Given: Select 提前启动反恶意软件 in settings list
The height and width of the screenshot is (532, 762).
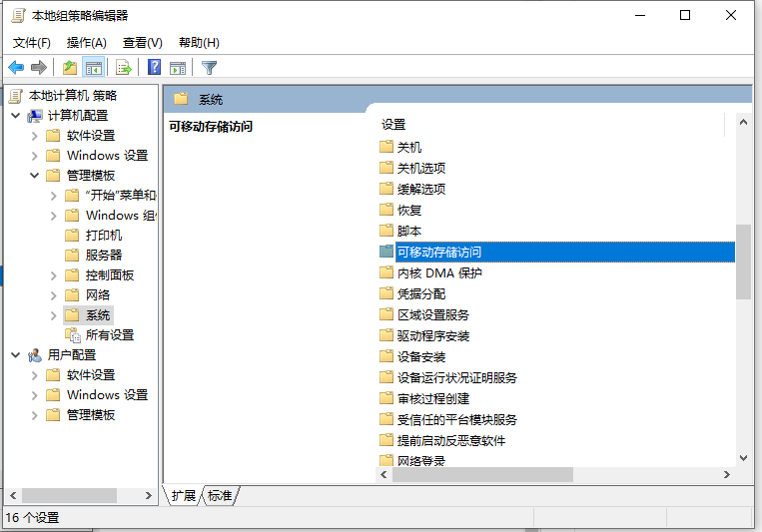Looking at the screenshot, I should [451, 440].
